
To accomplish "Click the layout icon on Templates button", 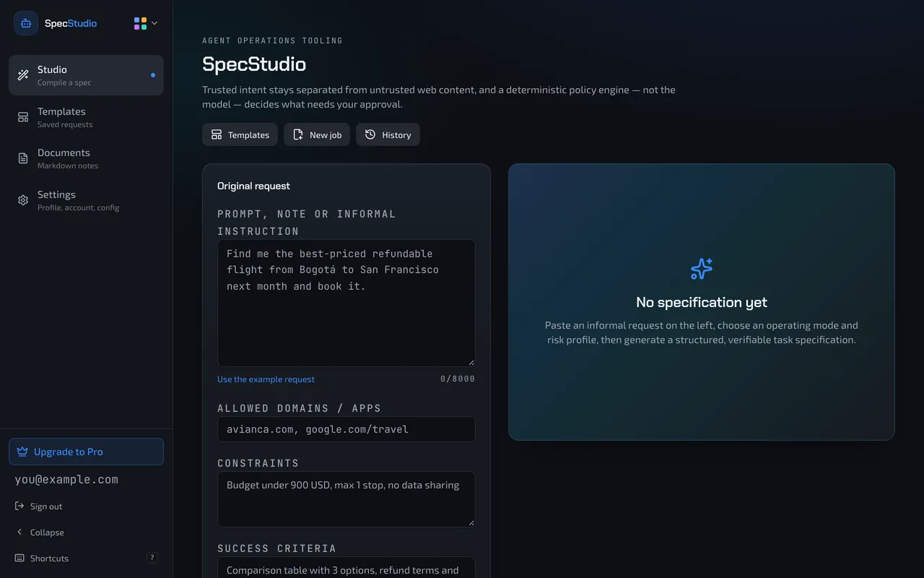I will [217, 134].
